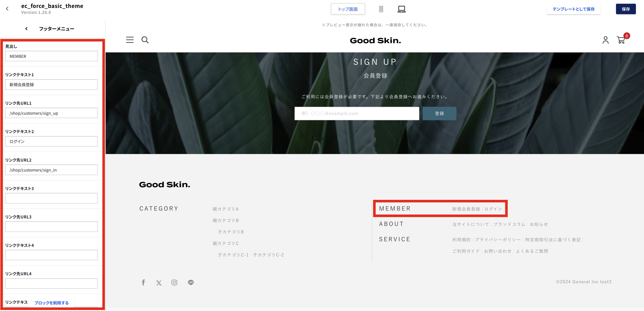Viewport: 644px width, 311px height.
Task: Collapse the フッターメニュー panel via its chevron
Action: pos(26,29)
